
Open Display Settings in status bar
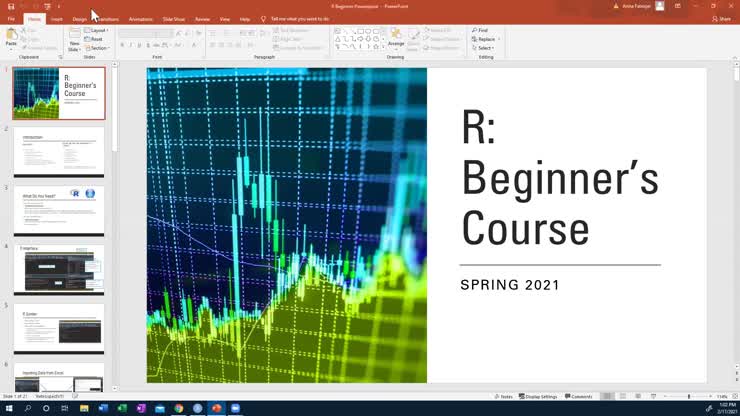538,397
